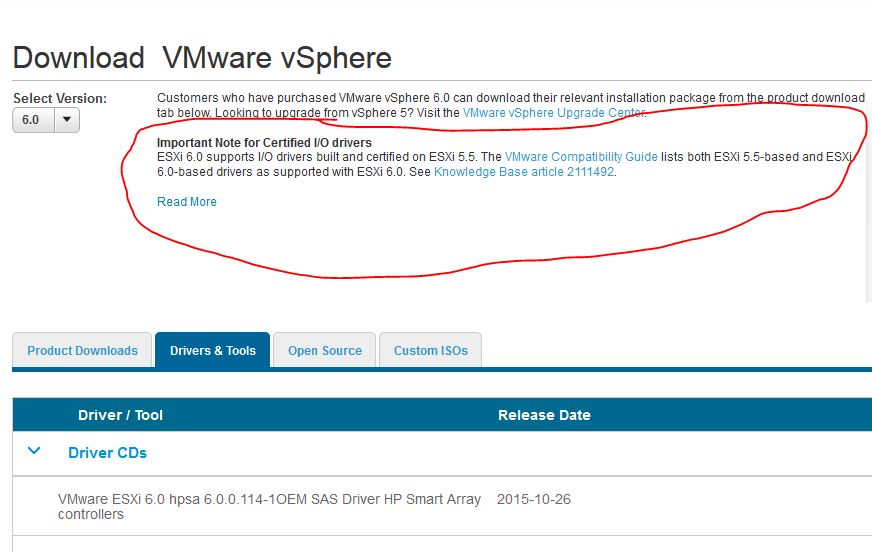Image resolution: width=872 pixels, height=552 pixels.
Task: Open the VMware Compatibility Guide link
Action: [581, 157]
